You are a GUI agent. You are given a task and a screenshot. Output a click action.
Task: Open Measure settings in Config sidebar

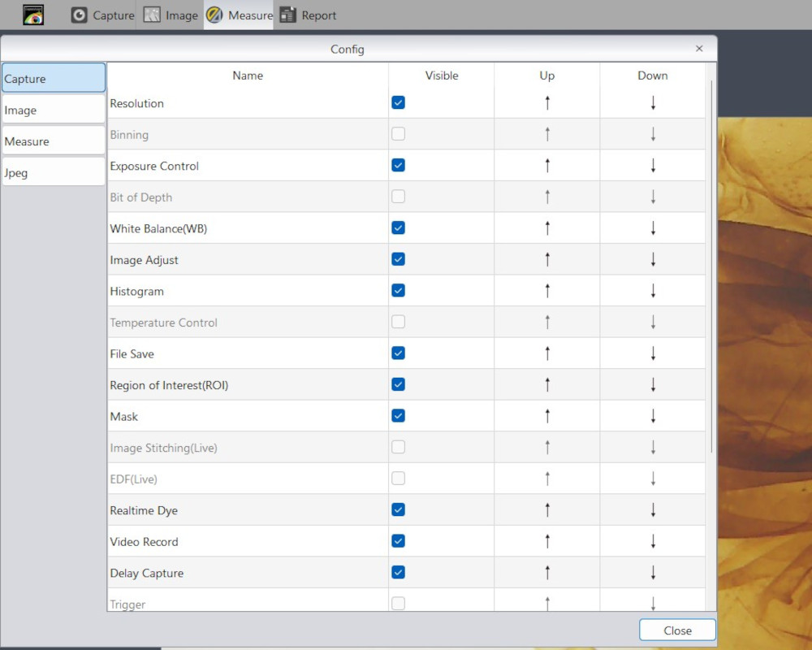pyautogui.click(x=54, y=141)
